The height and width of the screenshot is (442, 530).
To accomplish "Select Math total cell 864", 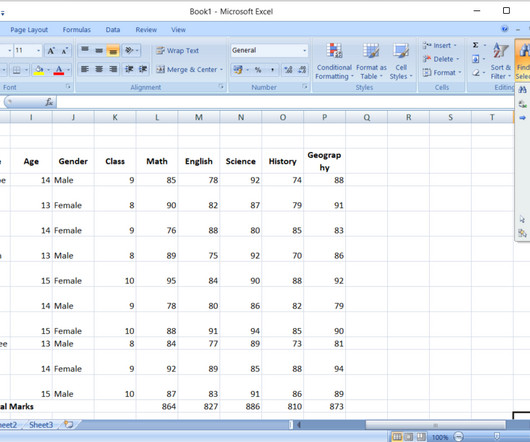I will (x=157, y=407).
